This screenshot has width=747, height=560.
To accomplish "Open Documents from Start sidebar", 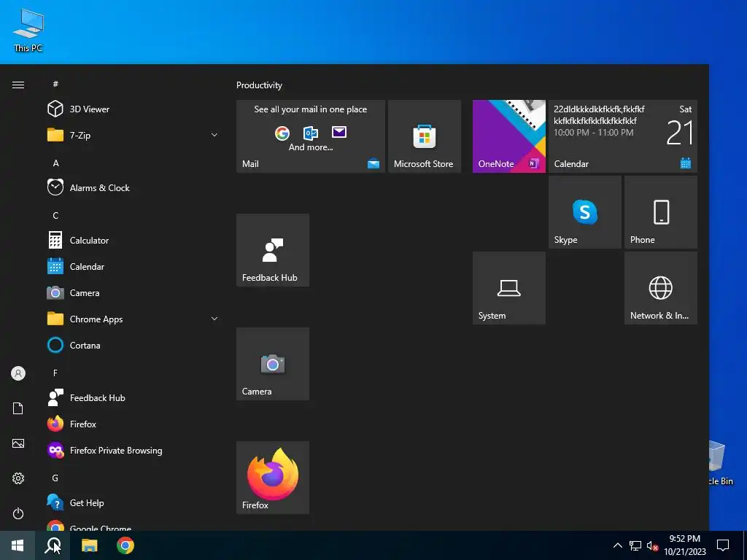I will click(x=18, y=408).
